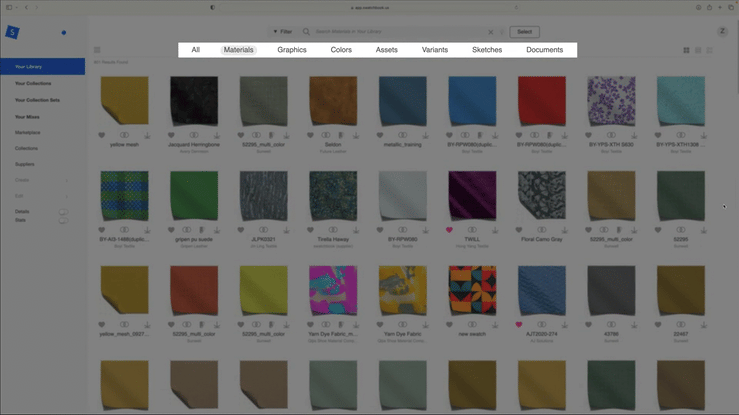Favorite the Jacquard Herringbone heart
The height and width of the screenshot is (415, 739).
[x=171, y=135]
